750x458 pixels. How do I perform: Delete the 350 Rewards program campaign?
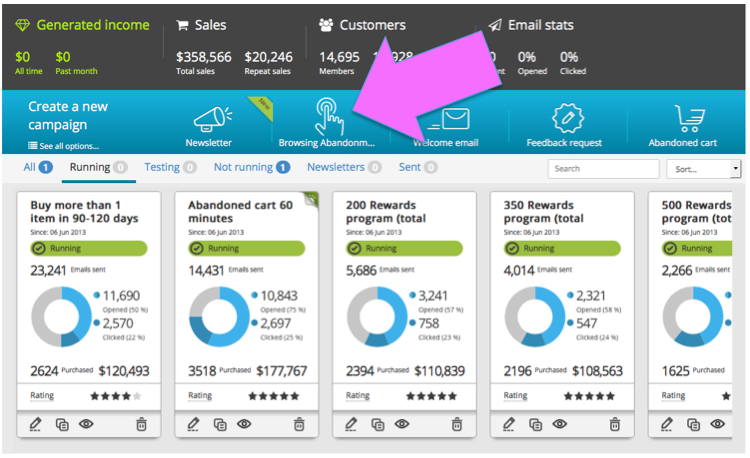(615, 424)
